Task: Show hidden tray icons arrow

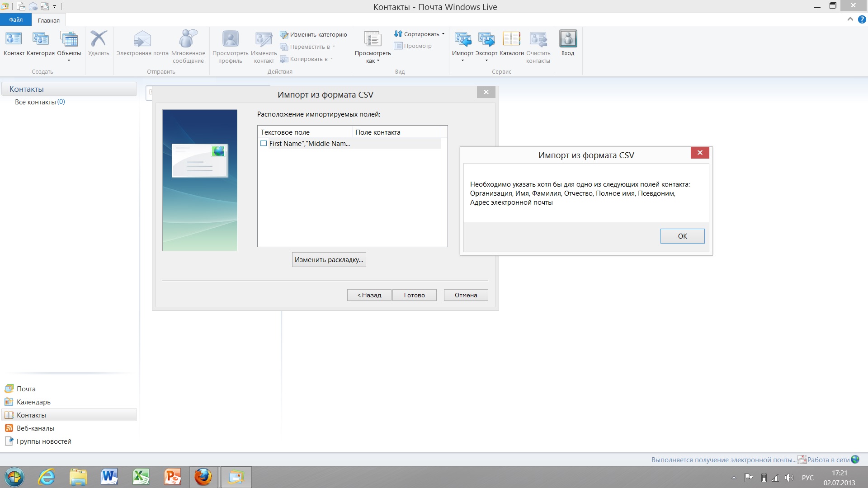Action: [734, 478]
